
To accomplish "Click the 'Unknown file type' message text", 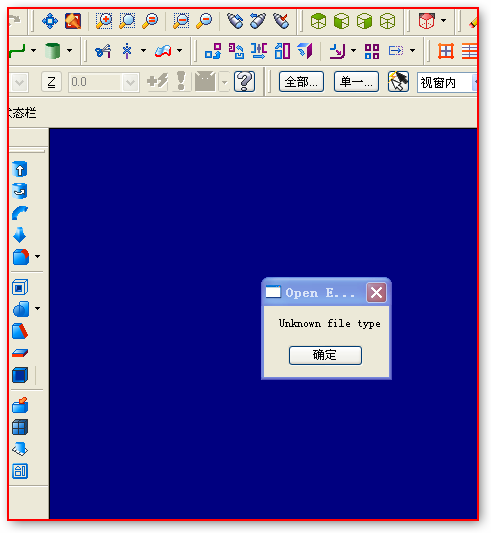I will tap(329, 323).
